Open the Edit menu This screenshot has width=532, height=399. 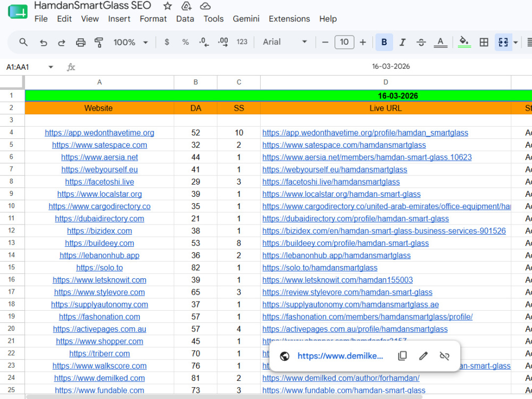64,19
